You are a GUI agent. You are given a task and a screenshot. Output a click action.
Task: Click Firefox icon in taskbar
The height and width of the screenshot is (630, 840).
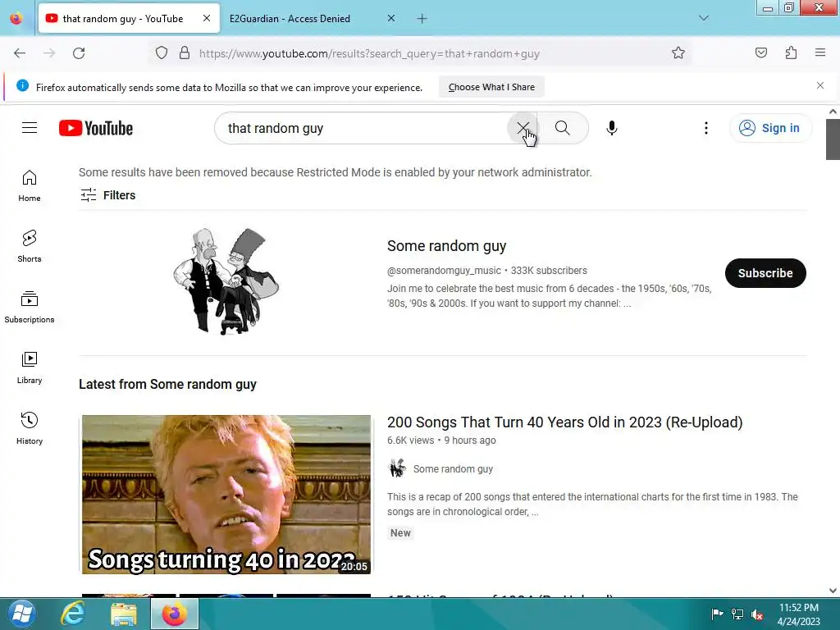[175, 614]
